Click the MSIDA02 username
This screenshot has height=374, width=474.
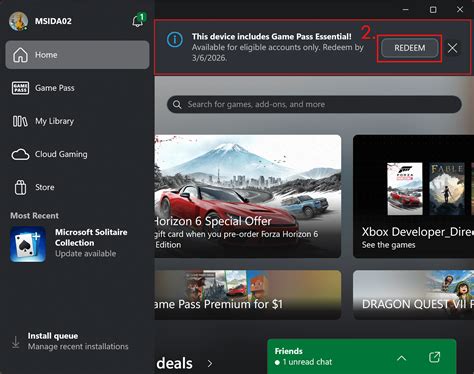coord(53,21)
